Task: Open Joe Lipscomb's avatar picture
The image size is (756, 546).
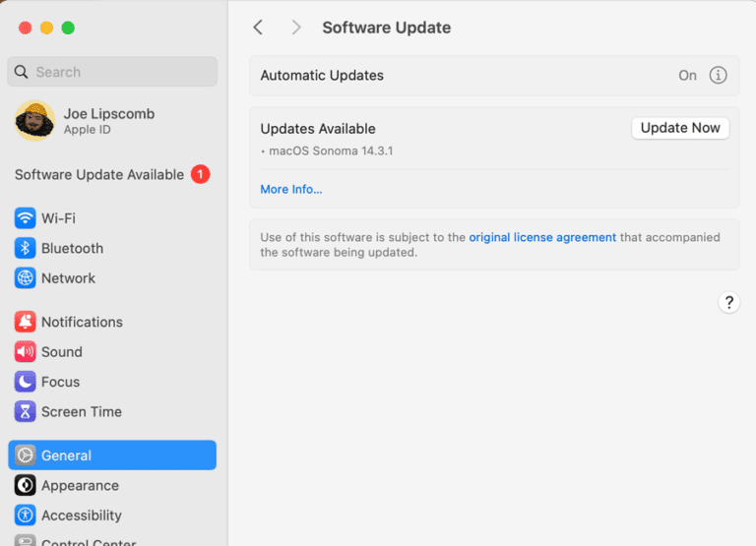Action: [34, 120]
